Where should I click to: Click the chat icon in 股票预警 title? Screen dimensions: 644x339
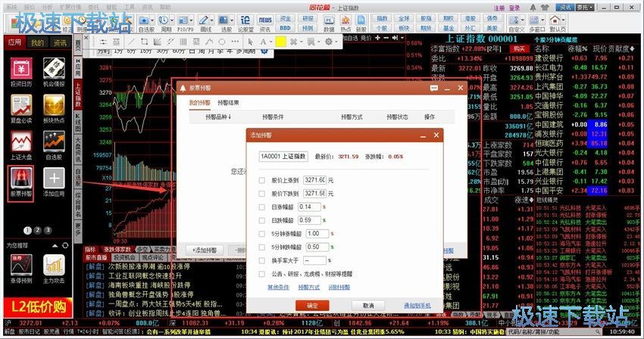(x=433, y=88)
